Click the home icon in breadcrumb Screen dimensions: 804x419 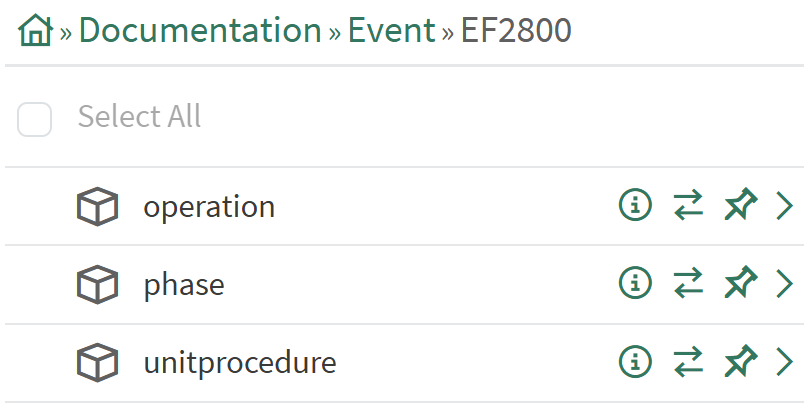[35, 32]
